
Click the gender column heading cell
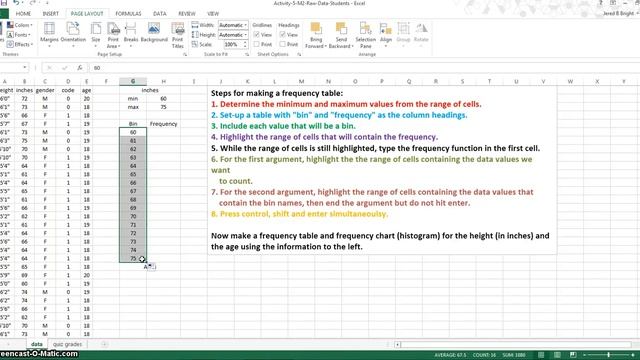click(x=45, y=90)
